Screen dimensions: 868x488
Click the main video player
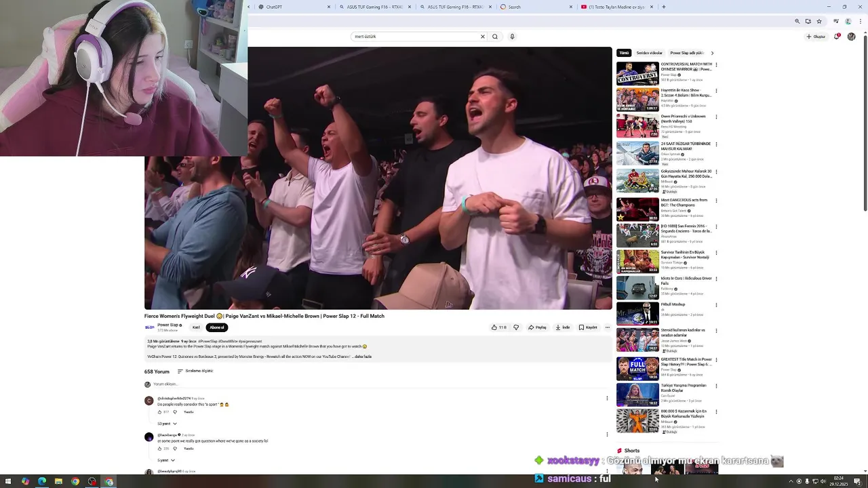click(x=378, y=178)
